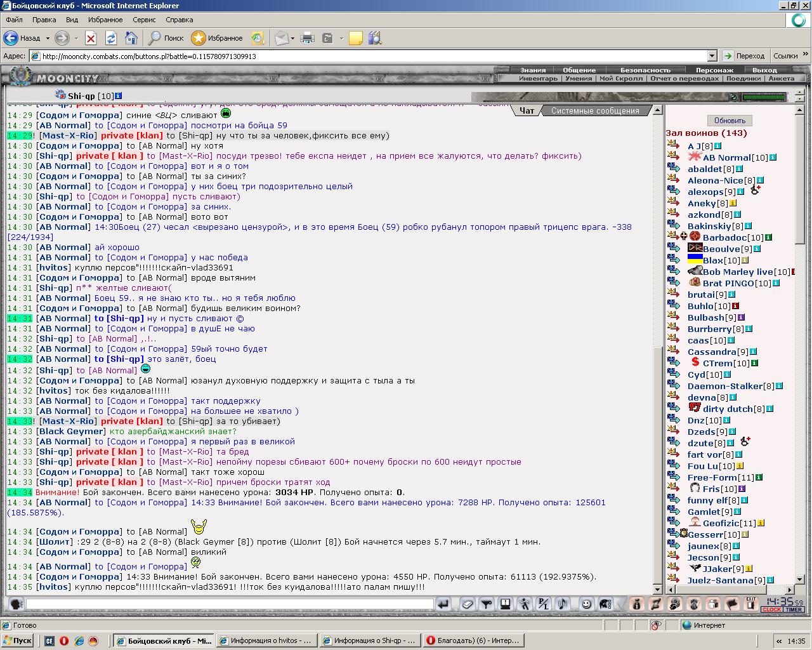
Task: Toggle the sound note icon
Action: point(563,604)
